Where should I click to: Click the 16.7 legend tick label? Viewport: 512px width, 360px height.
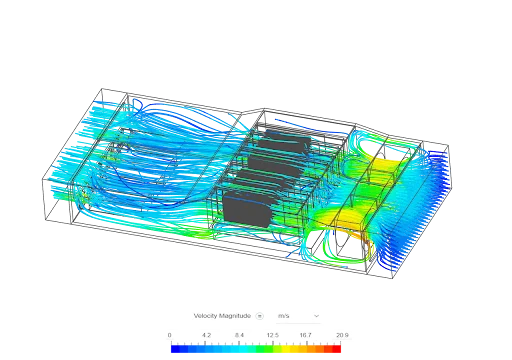coord(306,335)
